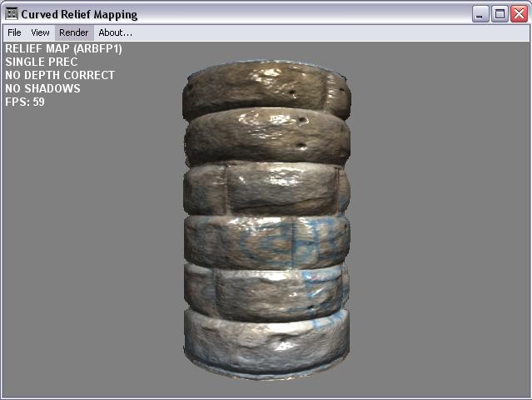532x400 pixels.
Task: Click the rendered stone cylinder model
Action: coord(266,219)
